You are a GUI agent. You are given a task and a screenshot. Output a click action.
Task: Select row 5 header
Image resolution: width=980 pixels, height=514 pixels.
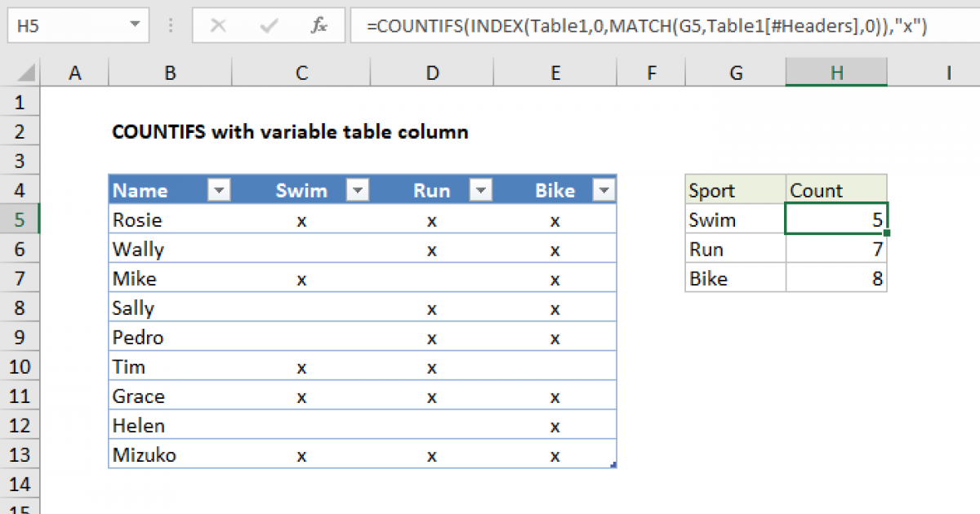coord(20,219)
